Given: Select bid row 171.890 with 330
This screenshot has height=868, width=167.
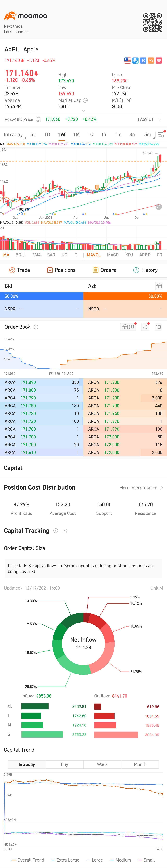Looking at the screenshot, I should (x=42, y=382).
